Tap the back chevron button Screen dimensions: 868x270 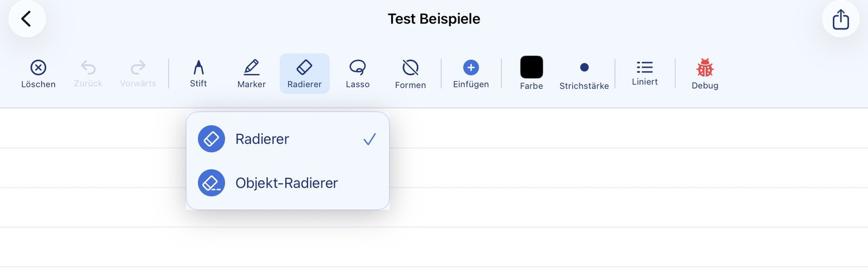pos(27,19)
